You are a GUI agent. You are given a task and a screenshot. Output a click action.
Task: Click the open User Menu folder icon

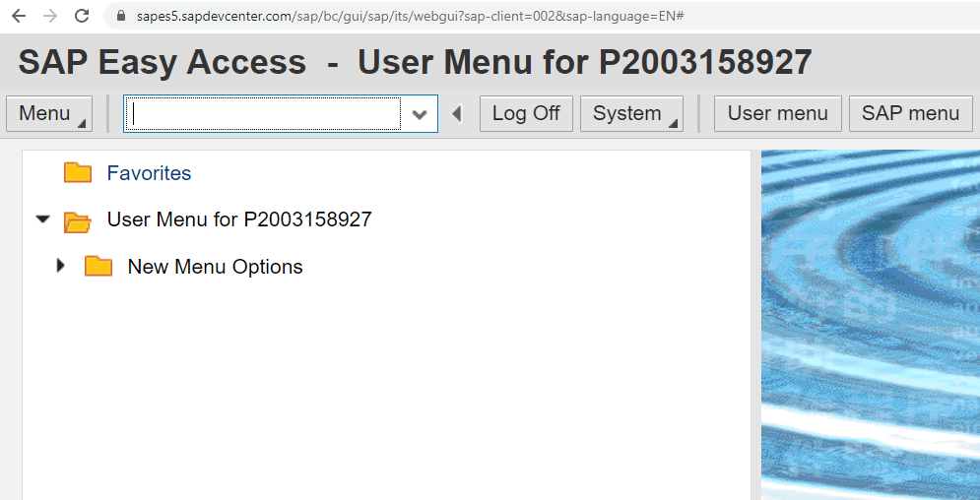pyautogui.click(x=78, y=220)
